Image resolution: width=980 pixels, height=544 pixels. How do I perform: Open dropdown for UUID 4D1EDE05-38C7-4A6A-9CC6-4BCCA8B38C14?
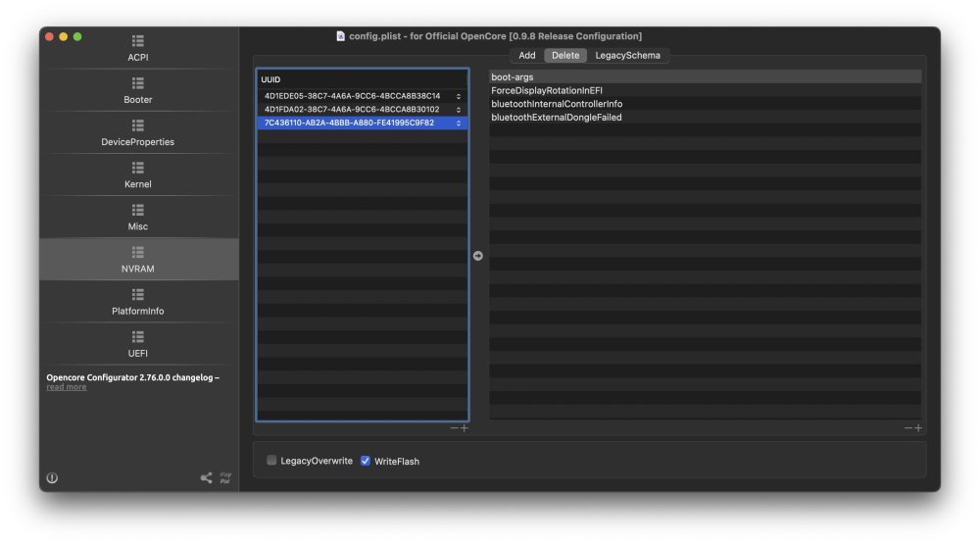coord(458,96)
